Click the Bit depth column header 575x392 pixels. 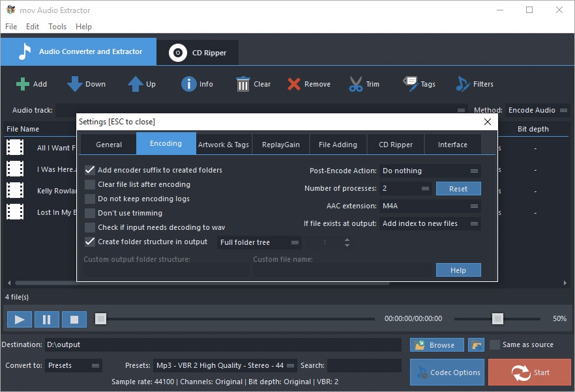[533, 129]
